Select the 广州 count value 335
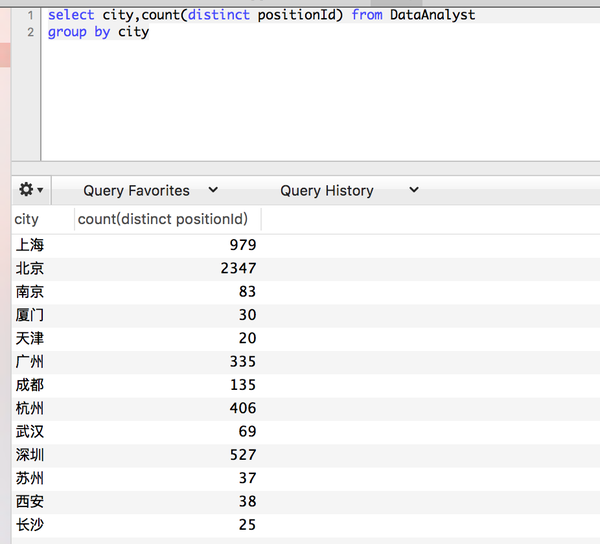Image resolution: width=600 pixels, height=544 pixels. [x=243, y=362]
